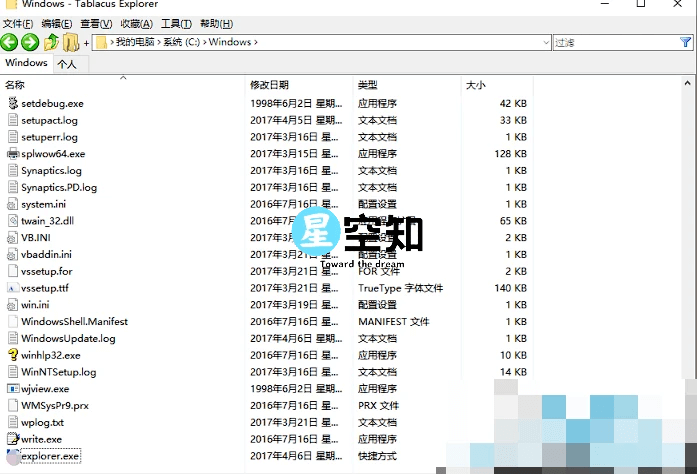Select the twain_32.dll file icon
The width and height of the screenshot is (697, 474).
(13, 221)
